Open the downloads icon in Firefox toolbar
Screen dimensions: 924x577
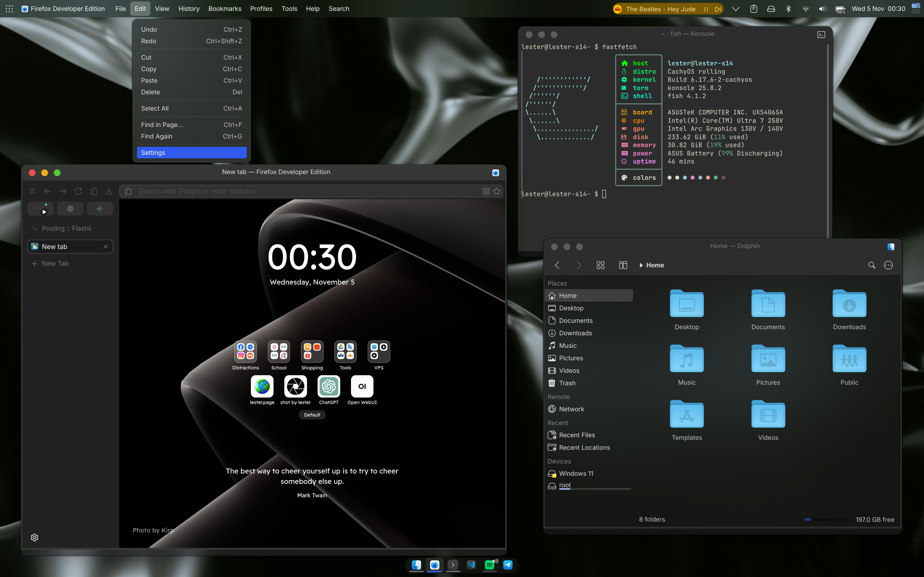[109, 191]
